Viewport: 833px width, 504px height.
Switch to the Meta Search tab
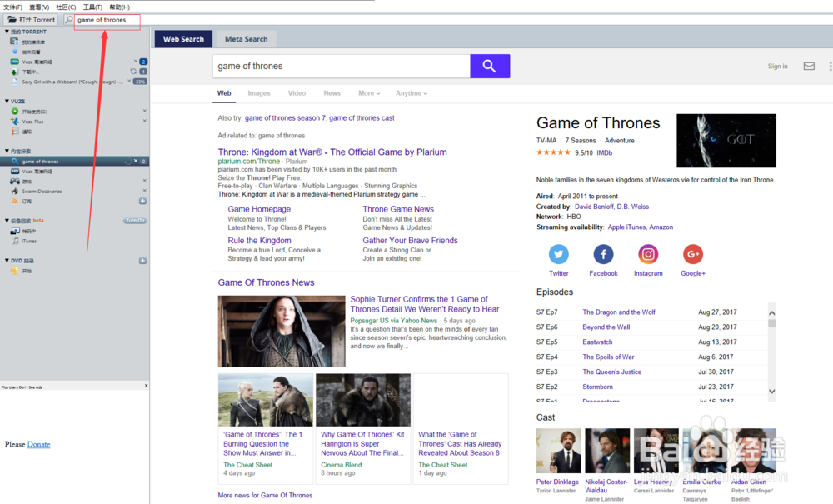pos(246,39)
